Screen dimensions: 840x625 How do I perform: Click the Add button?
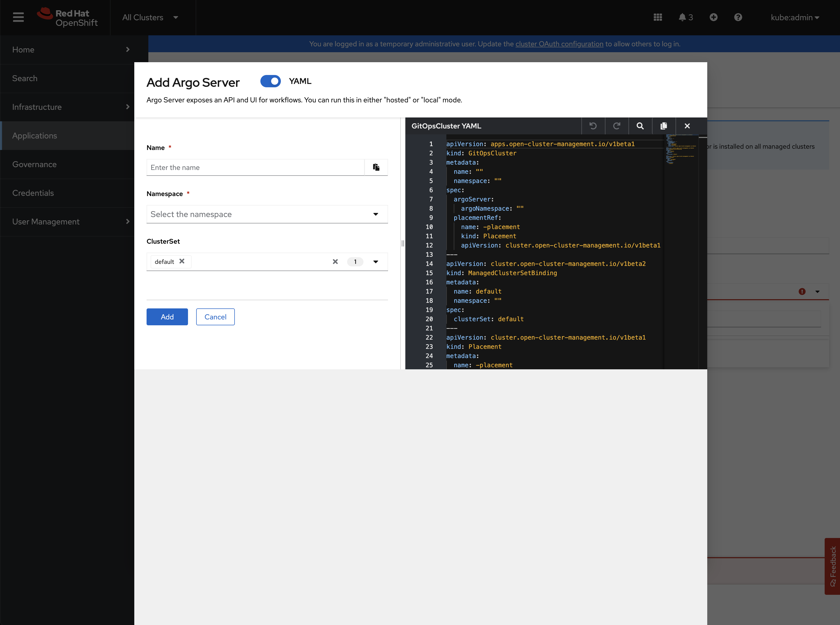click(x=167, y=317)
